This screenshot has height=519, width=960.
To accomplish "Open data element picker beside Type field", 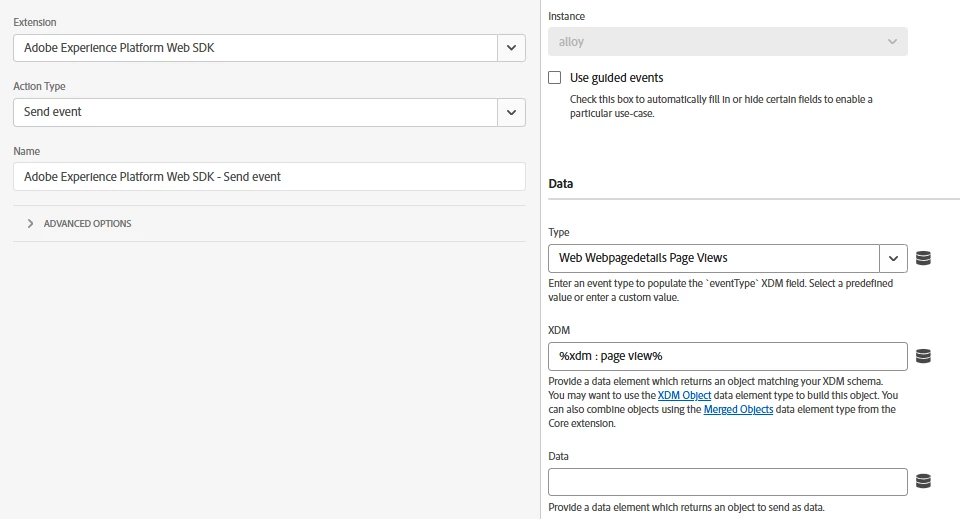I will (923, 258).
